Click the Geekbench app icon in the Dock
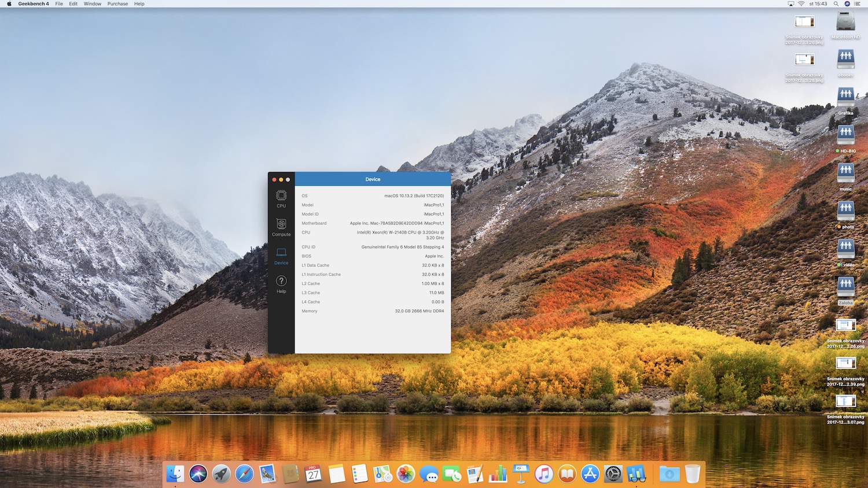The image size is (868, 488). point(636,474)
